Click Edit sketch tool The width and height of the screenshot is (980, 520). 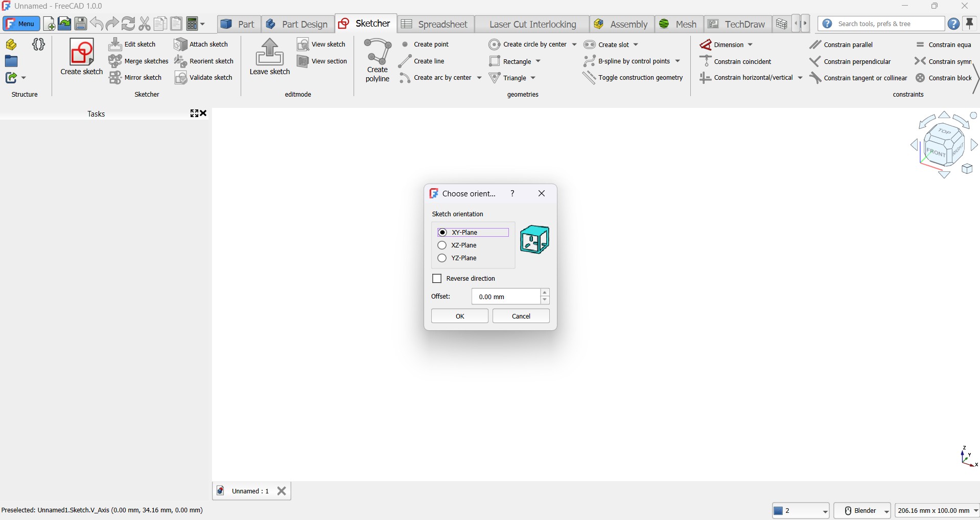133,44
